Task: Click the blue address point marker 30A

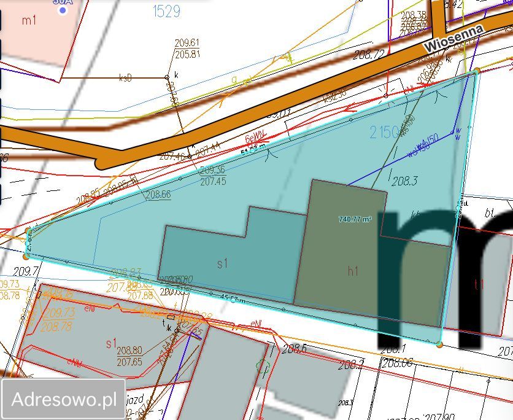Action: [x=63, y=11]
